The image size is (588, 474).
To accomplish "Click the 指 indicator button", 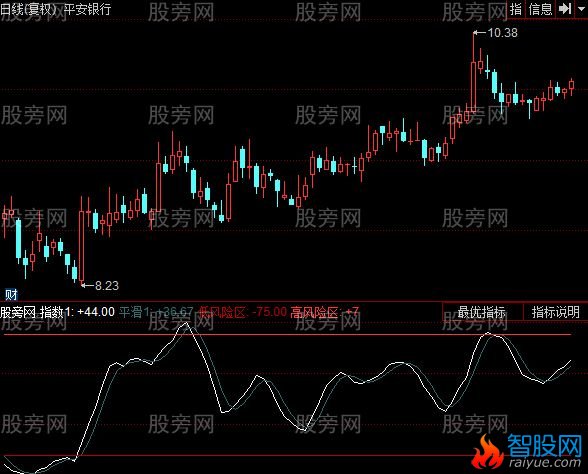I will pos(516,9).
